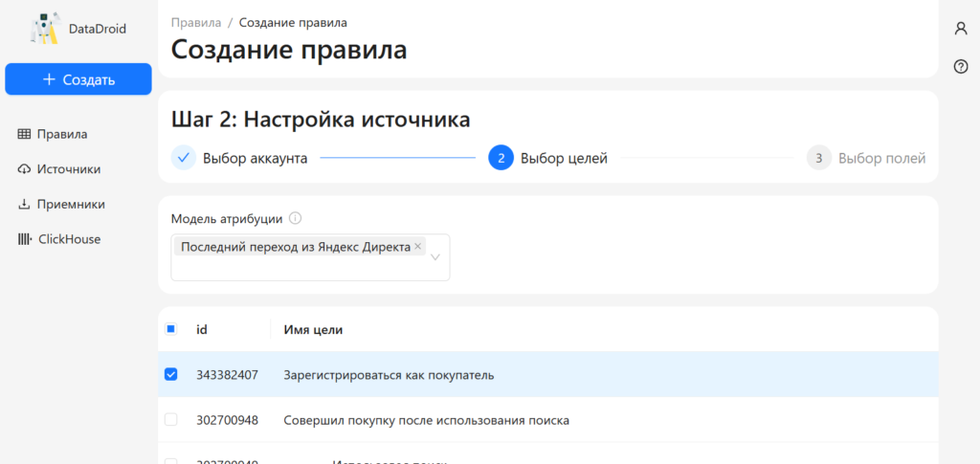Click the DataDroid robot logo
Image resolution: width=980 pixels, height=464 pixels.
pos(45,29)
